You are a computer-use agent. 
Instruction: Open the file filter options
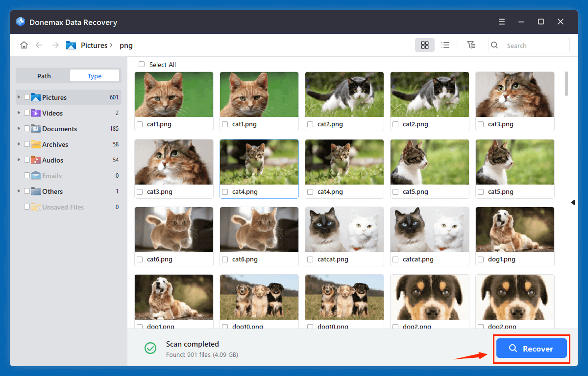471,45
